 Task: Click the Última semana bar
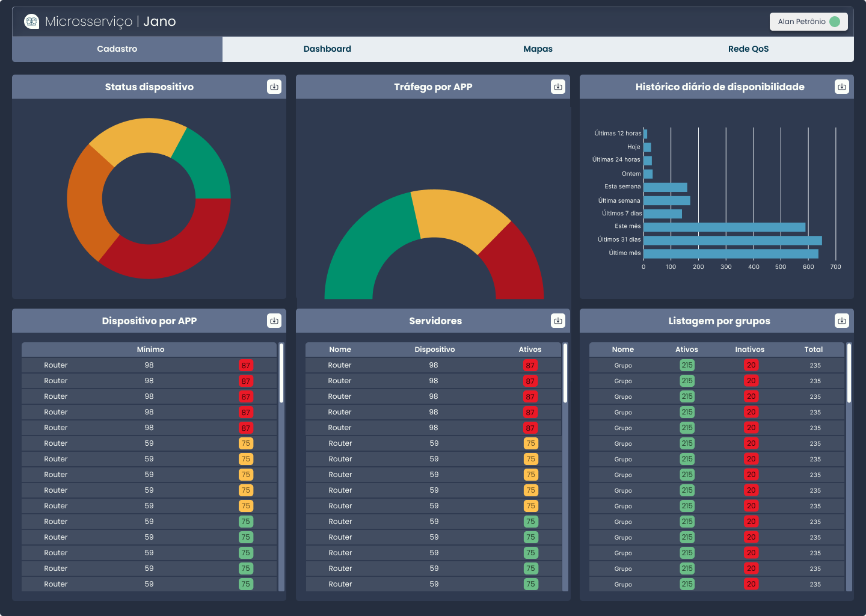667,200
